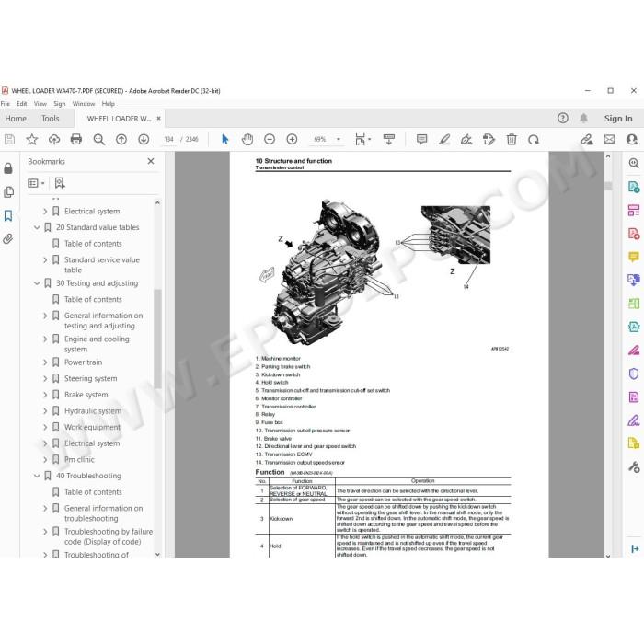
Task: Open the attachments paperclip panel
Action: (8, 239)
